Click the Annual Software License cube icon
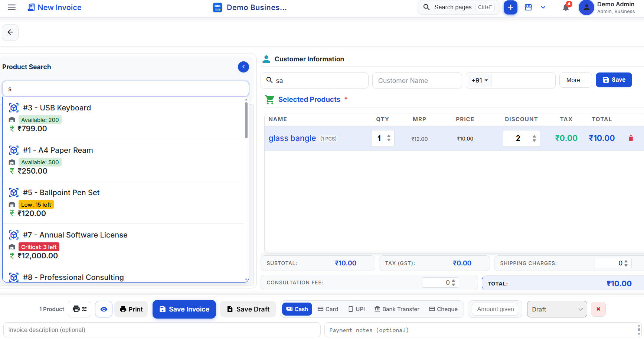Viewport: 644px width, 339px height. point(14,235)
